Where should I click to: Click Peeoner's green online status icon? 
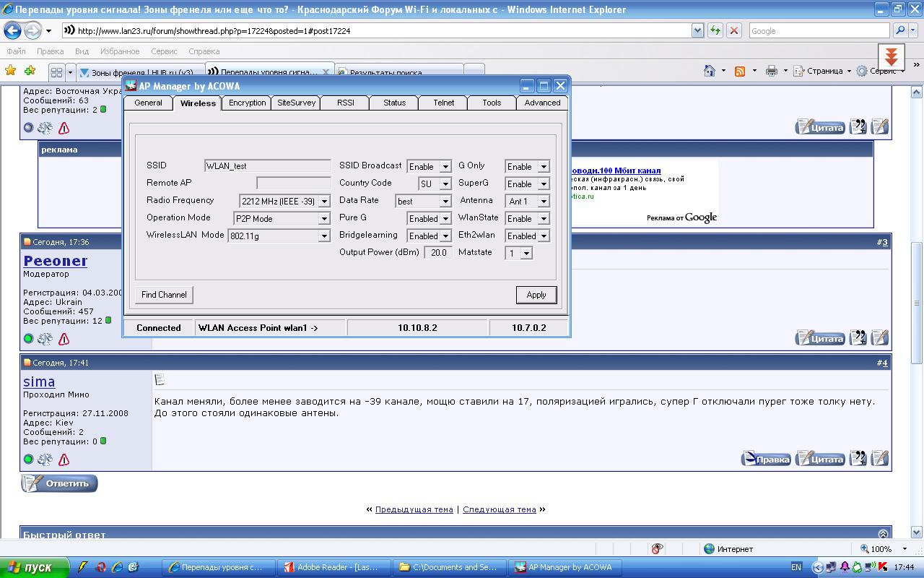coord(29,339)
